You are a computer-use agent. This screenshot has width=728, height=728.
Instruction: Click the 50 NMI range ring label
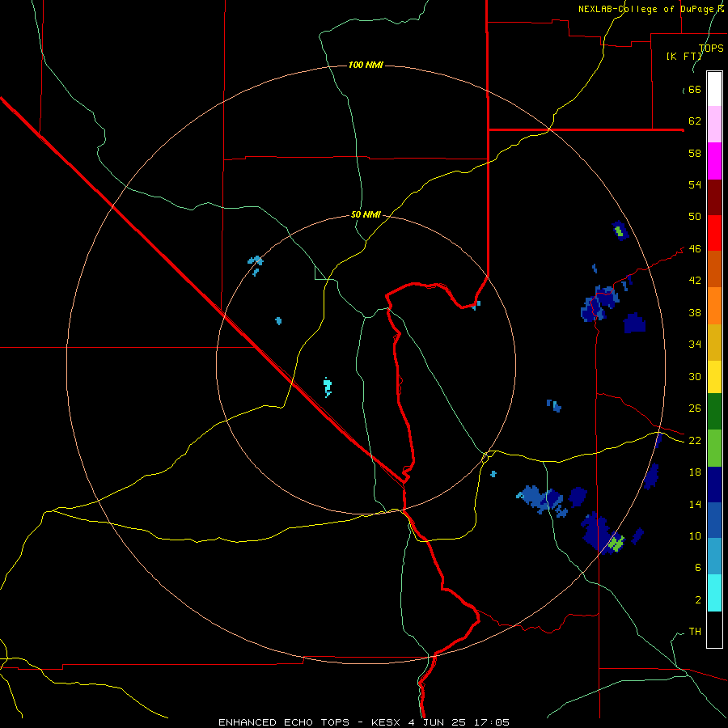point(366,214)
